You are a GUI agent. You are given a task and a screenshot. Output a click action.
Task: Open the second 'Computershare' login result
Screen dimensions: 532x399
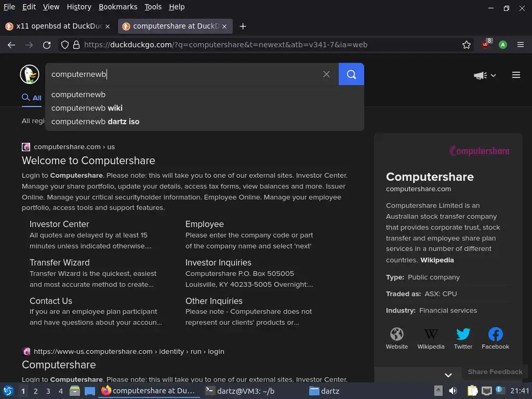click(x=59, y=365)
